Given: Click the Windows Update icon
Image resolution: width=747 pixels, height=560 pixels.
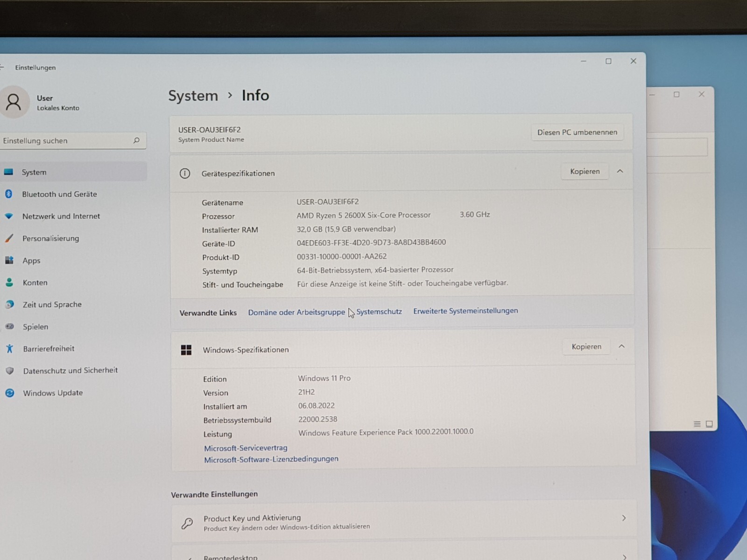Looking at the screenshot, I should click(x=10, y=393).
